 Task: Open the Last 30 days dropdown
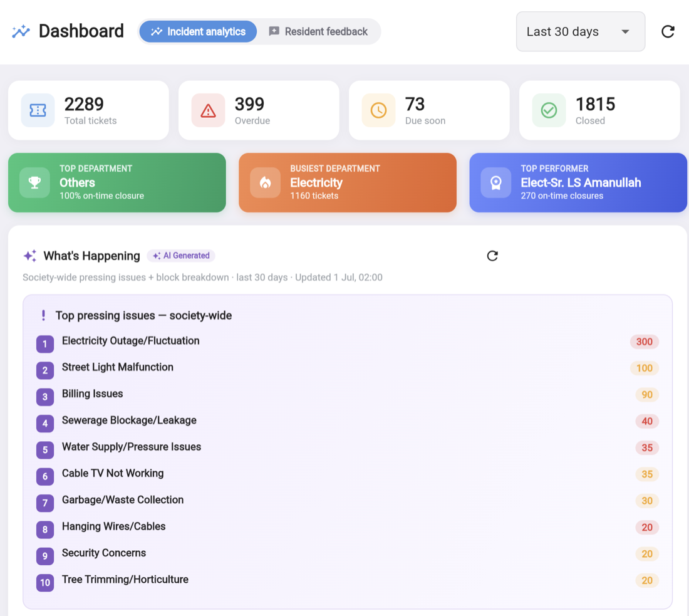point(581,32)
